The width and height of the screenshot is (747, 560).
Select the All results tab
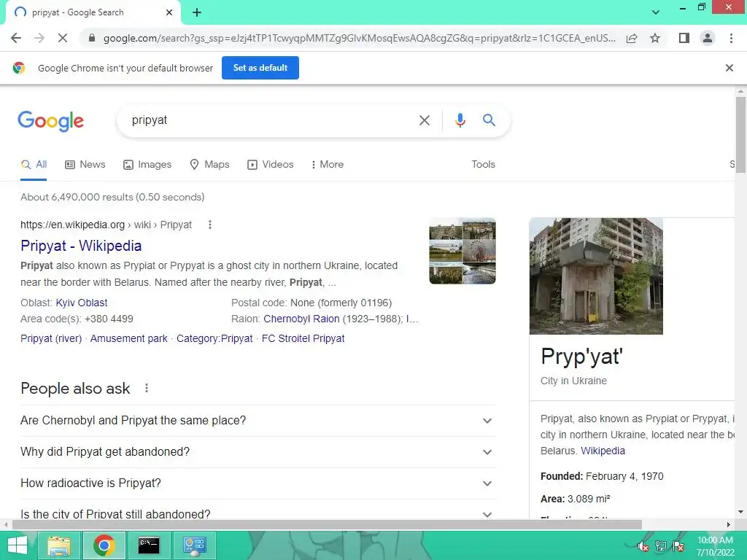coord(34,164)
